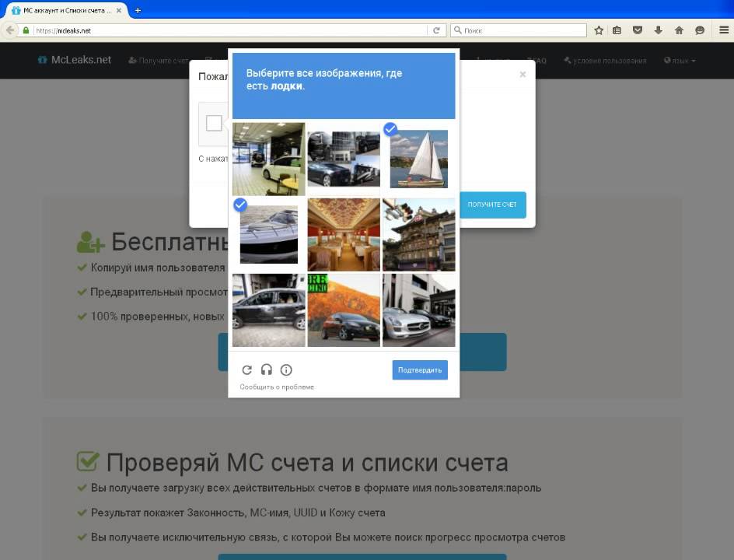Click the ПОЛУЧИТЕ СЧЕТ button
The width and height of the screenshot is (734, 560).
tap(492, 205)
